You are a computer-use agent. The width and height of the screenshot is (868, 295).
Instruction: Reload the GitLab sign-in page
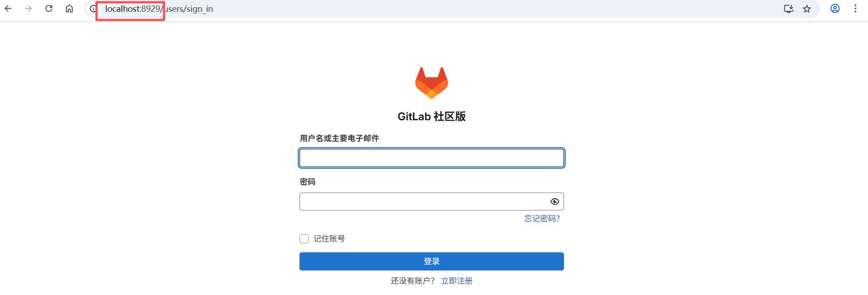pos(49,9)
